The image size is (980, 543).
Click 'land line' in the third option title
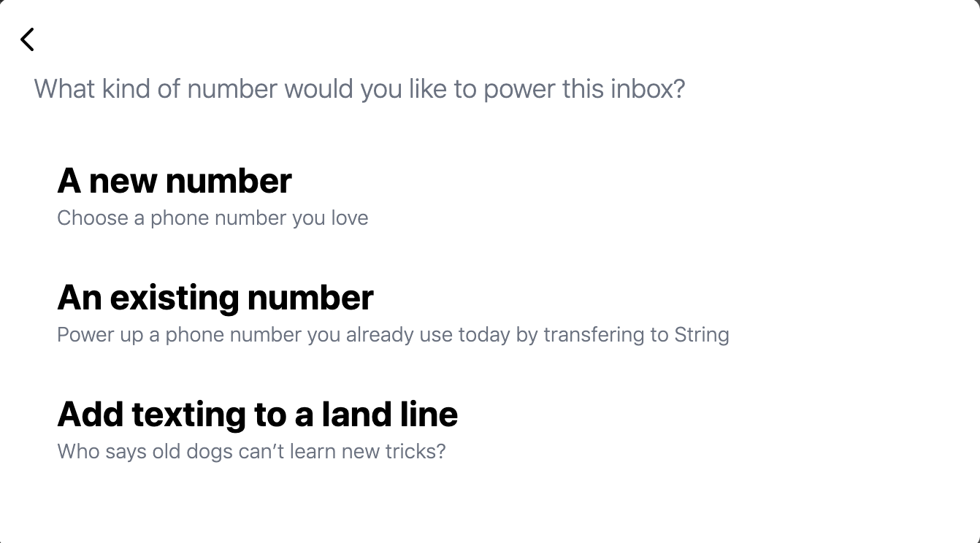[x=389, y=414]
